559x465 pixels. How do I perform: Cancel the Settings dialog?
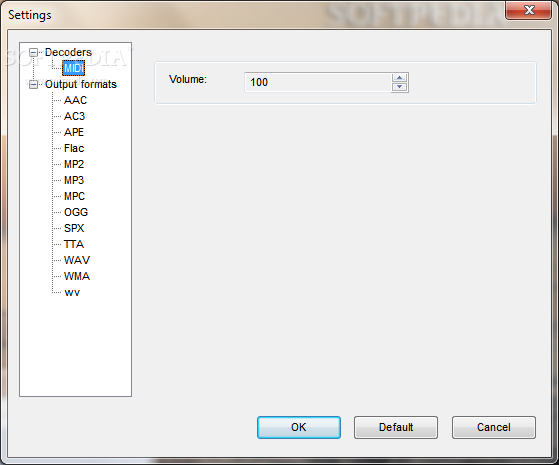[x=494, y=427]
